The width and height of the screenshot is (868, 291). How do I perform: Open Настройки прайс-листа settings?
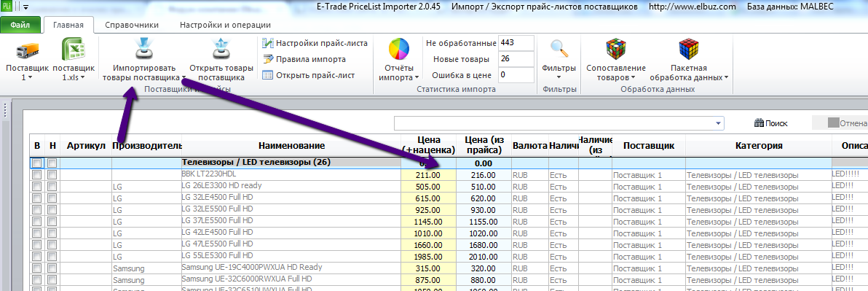tap(315, 43)
